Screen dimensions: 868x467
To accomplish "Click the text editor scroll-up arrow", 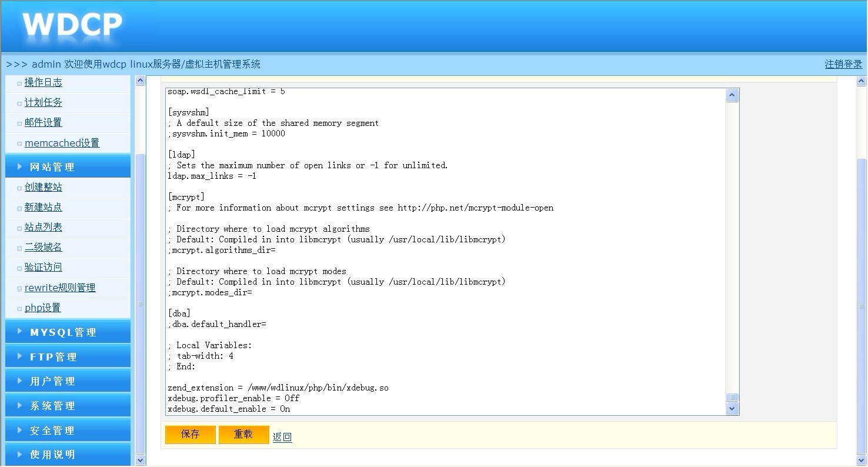I will click(732, 95).
